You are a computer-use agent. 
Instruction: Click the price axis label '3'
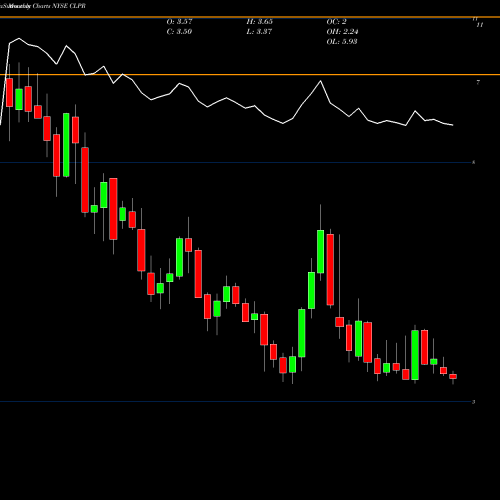pos(473,402)
